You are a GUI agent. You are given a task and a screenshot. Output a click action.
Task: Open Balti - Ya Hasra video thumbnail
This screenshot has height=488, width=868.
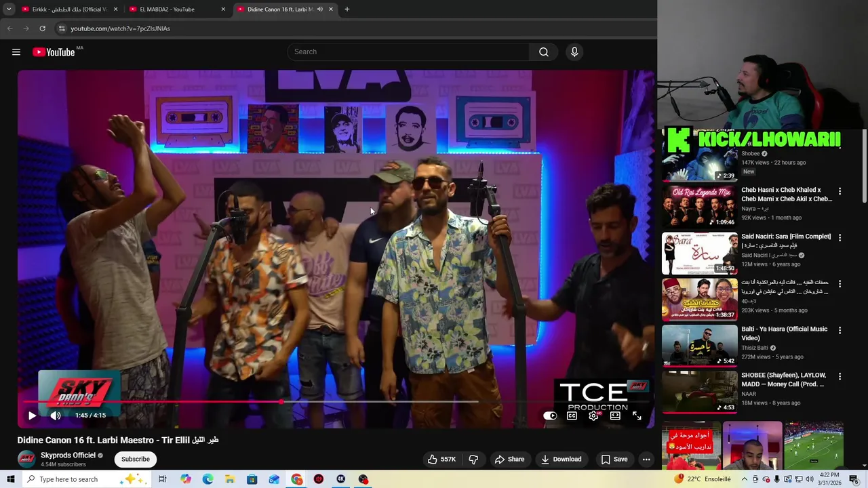(699, 346)
